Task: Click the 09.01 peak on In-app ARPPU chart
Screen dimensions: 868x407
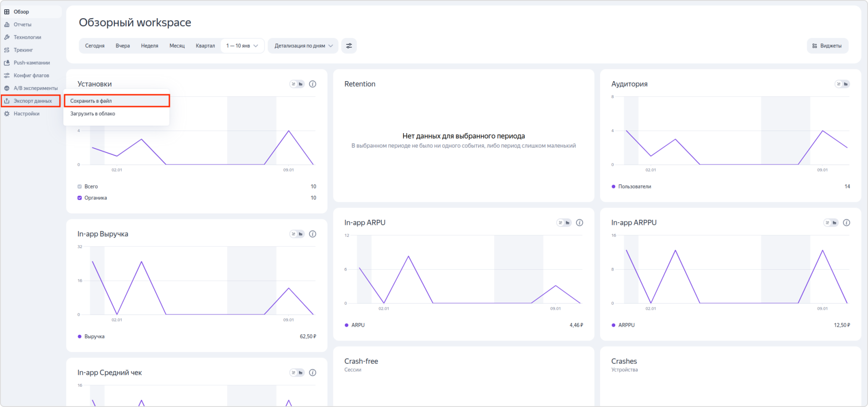Action: click(x=823, y=250)
